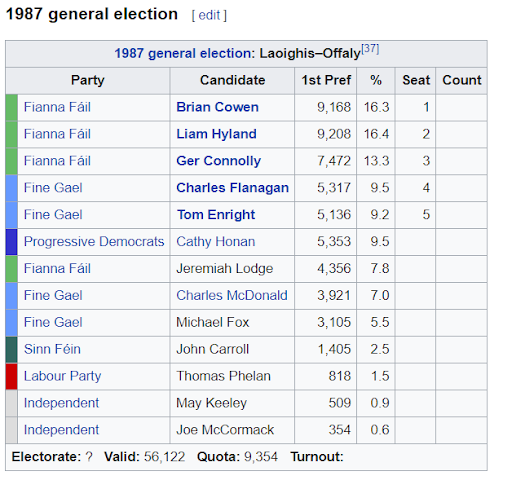
Task: Click the Candidate column header
Action: coord(232,80)
